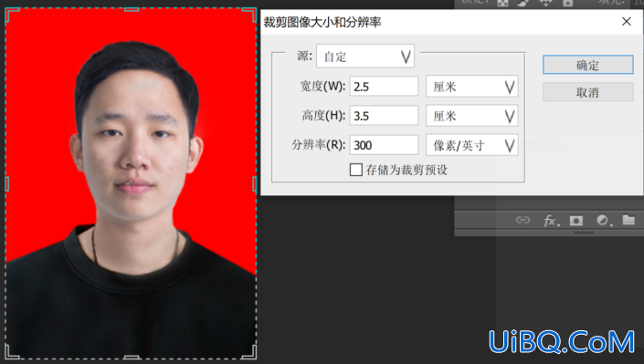
Task: Click the link layers icon
Action: (523, 220)
